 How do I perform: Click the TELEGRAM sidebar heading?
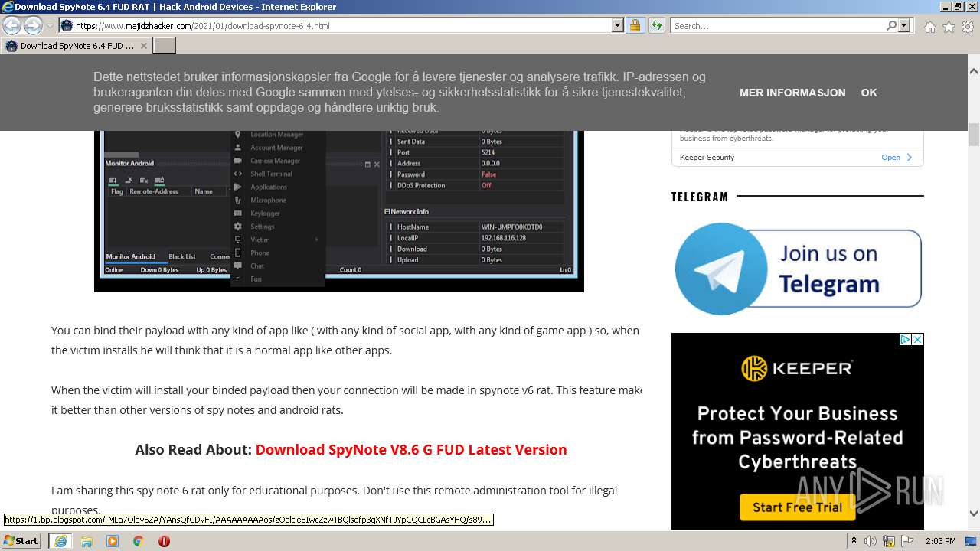coord(700,197)
